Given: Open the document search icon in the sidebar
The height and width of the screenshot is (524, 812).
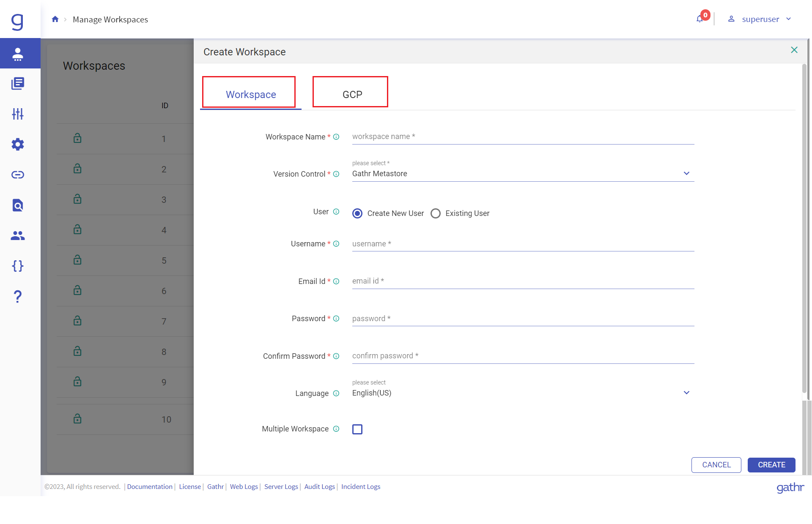Looking at the screenshot, I should click(18, 205).
